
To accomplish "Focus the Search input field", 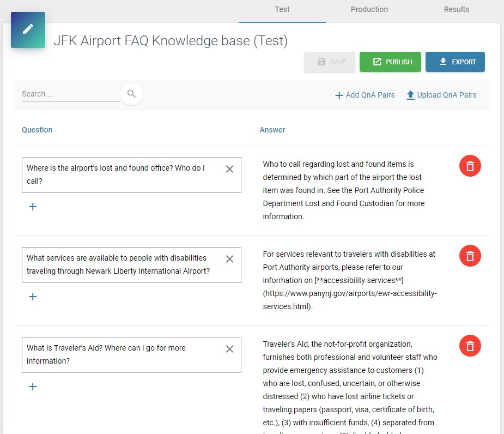I will tap(70, 94).
